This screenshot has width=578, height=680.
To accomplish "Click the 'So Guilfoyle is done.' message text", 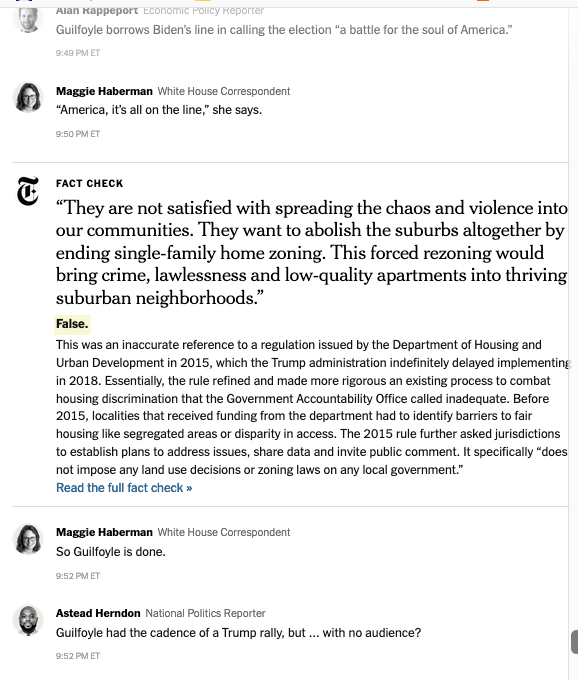I will coord(111,552).
